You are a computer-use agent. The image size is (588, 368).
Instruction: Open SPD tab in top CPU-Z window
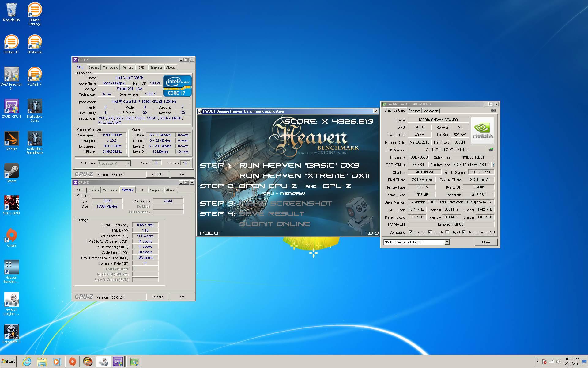coord(141,67)
